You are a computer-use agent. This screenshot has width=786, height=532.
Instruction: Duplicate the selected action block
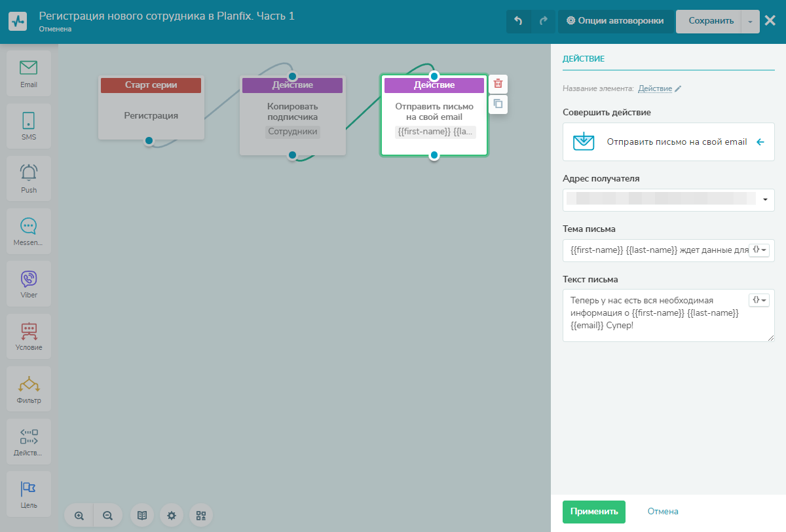[x=498, y=104]
